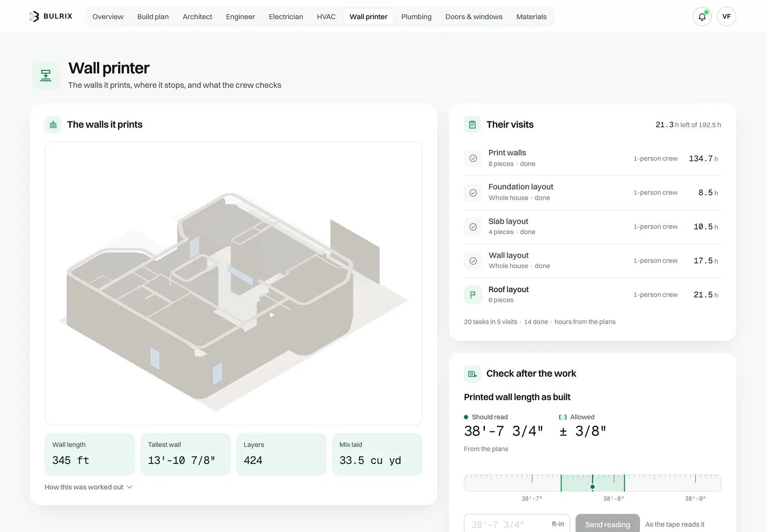Click the Layers 424 card
Image resolution: width=766 pixels, height=532 pixels.
click(282, 454)
